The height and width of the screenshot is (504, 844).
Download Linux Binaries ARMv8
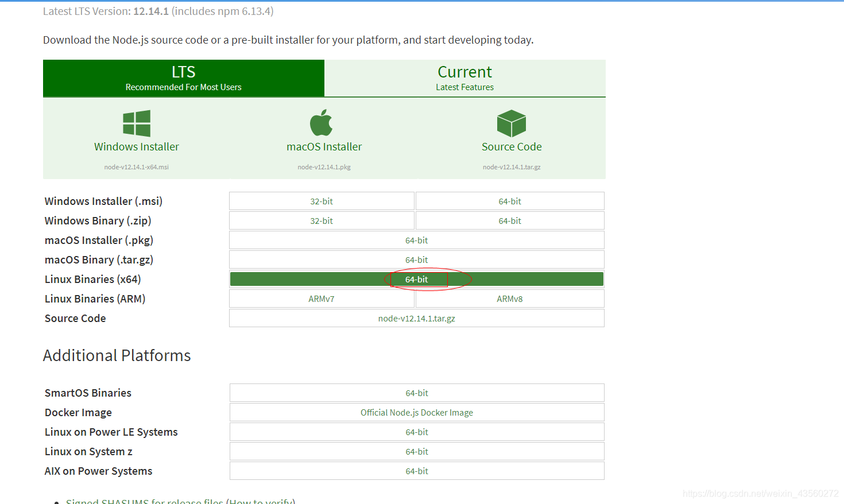(x=510, y=299)
